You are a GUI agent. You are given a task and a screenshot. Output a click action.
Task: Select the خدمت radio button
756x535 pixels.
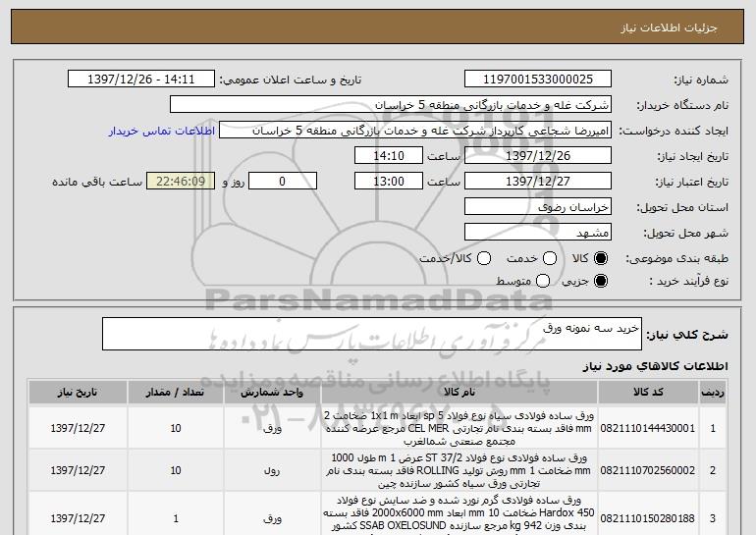coord(550,258)
